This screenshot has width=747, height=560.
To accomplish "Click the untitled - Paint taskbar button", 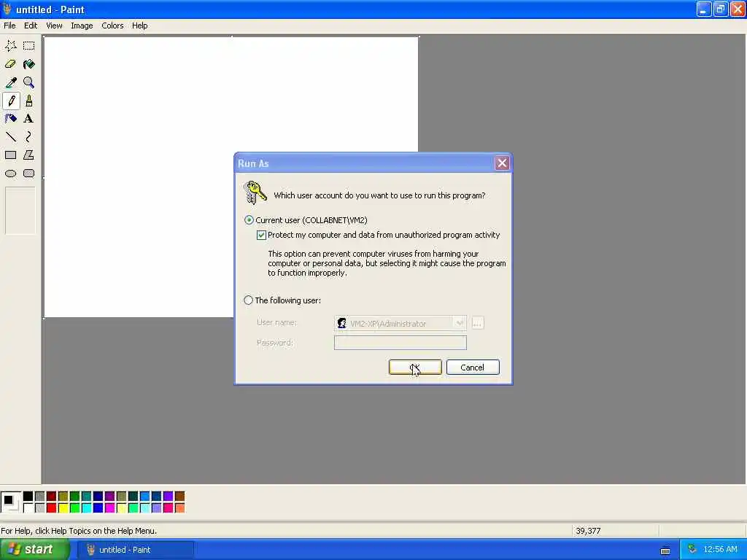I will click(x=136, y=550).
